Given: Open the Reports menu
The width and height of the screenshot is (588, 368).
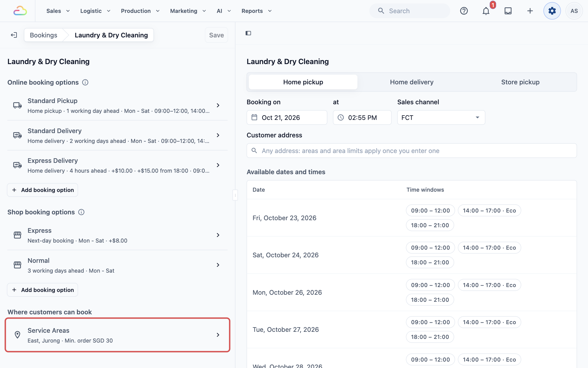Looking at the screenshot, I should 257,11.
